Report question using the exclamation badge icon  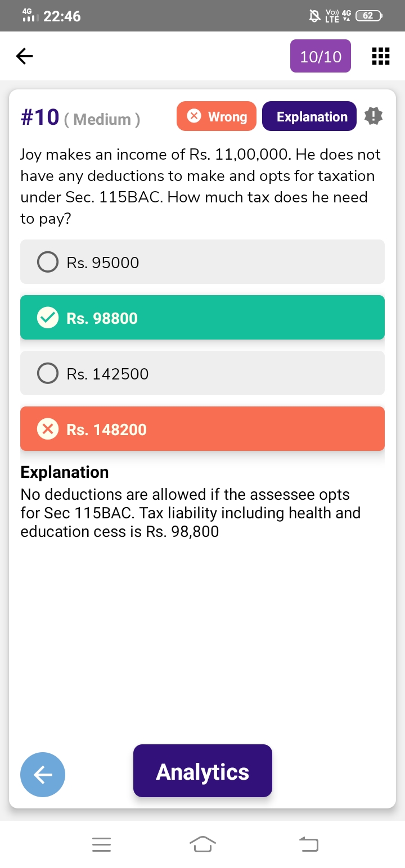point(373,116)
